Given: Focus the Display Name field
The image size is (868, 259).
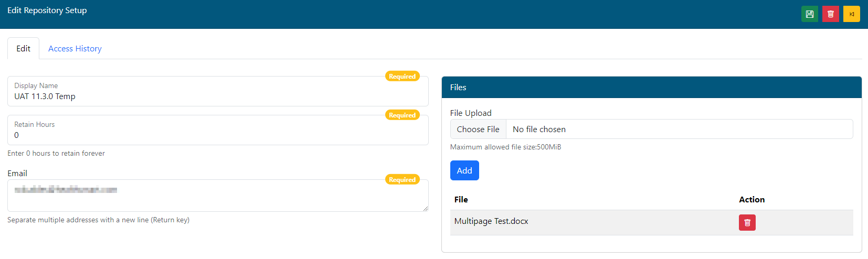Looking at the screenshot, I should point(217,96).
